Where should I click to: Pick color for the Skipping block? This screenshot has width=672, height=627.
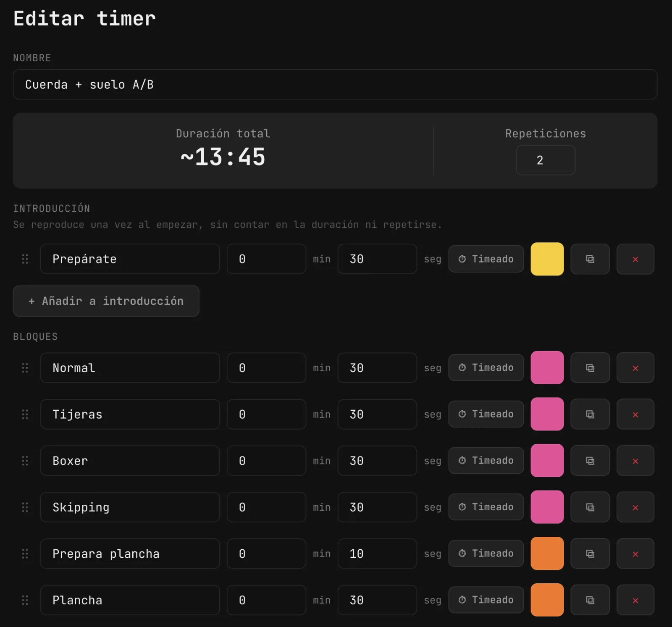tap(547, 507)
